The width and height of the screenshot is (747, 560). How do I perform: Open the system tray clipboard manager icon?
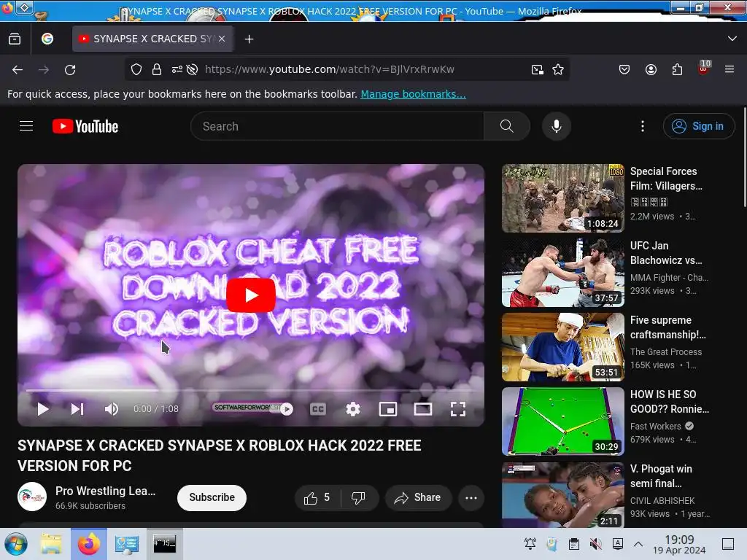574,544
